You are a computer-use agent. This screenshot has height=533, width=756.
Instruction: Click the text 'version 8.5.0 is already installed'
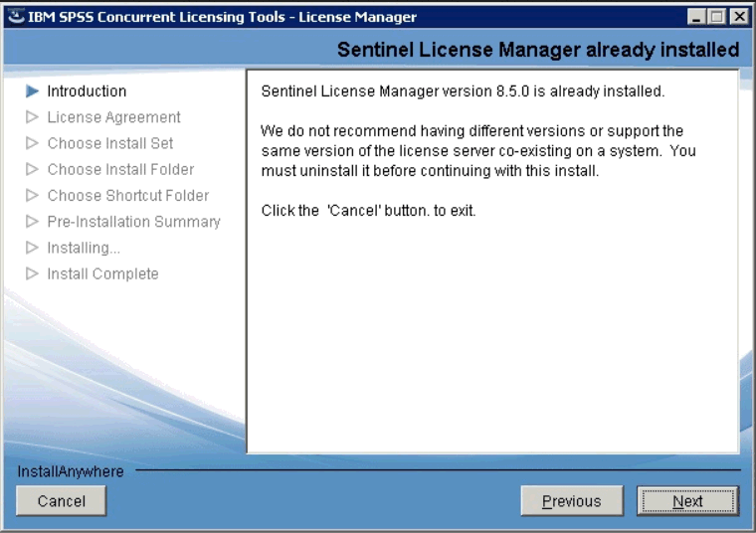tap(553, 91)
